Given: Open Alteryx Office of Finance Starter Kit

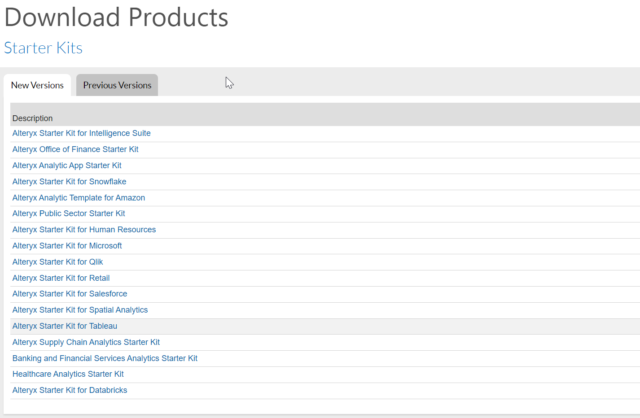Looking at the screenshot, I should point(75,149).
